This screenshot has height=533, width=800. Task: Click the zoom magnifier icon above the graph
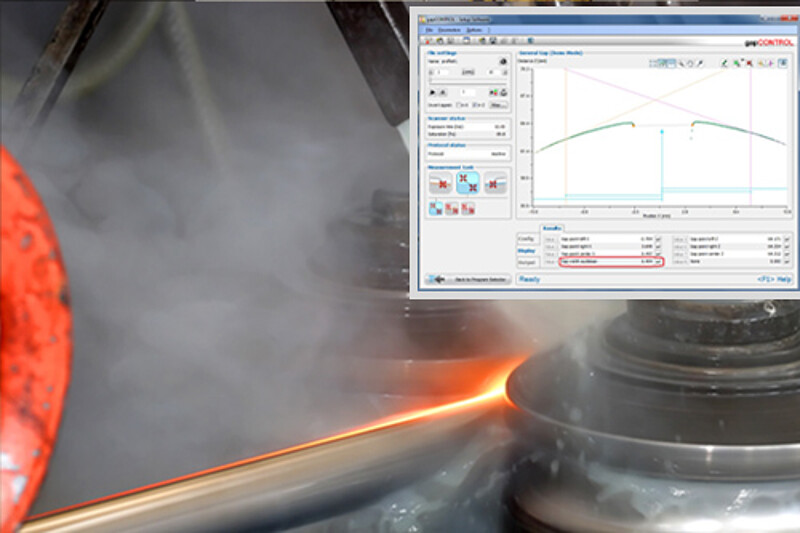(x=682, y=63)
